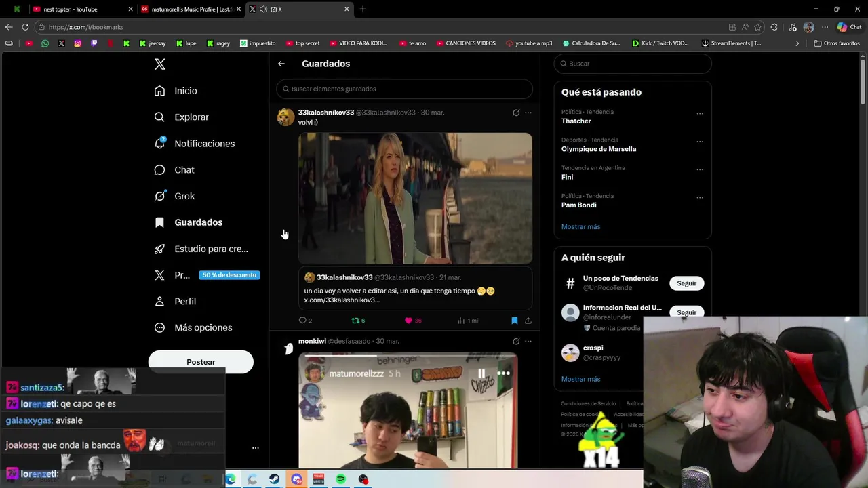Click the browser back arrow
The width and height of the screenshot is (868, 488).
point(9,27)
